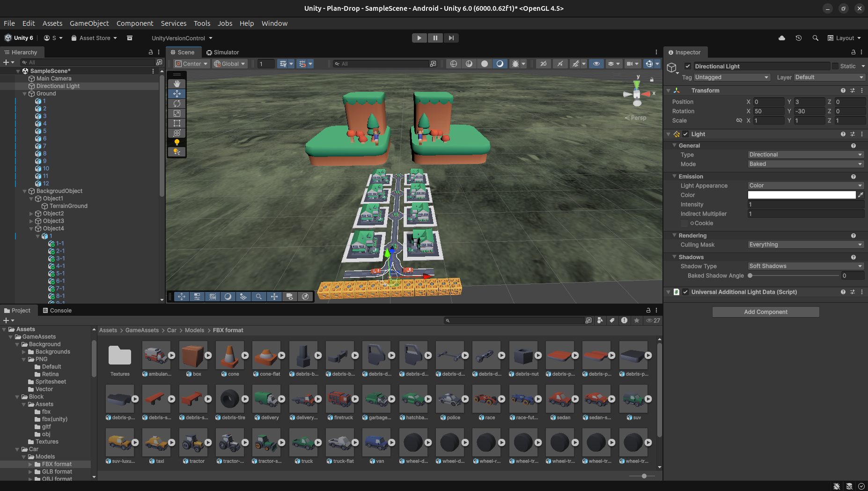Viewport: 868px width, 491px height.
Task: Click the Favorites star icon in Project
Action: (637, 320)
